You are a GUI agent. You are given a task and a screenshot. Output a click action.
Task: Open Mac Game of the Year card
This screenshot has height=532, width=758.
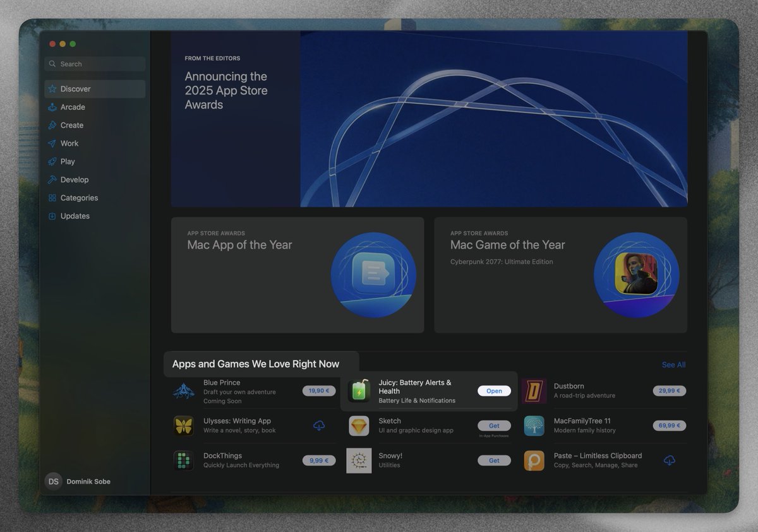(561, 275)
